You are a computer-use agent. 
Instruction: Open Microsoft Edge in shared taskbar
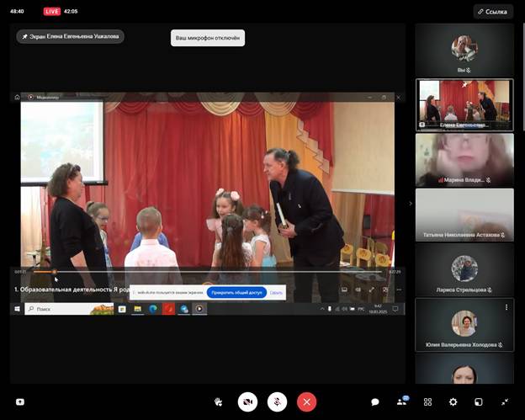153,309
